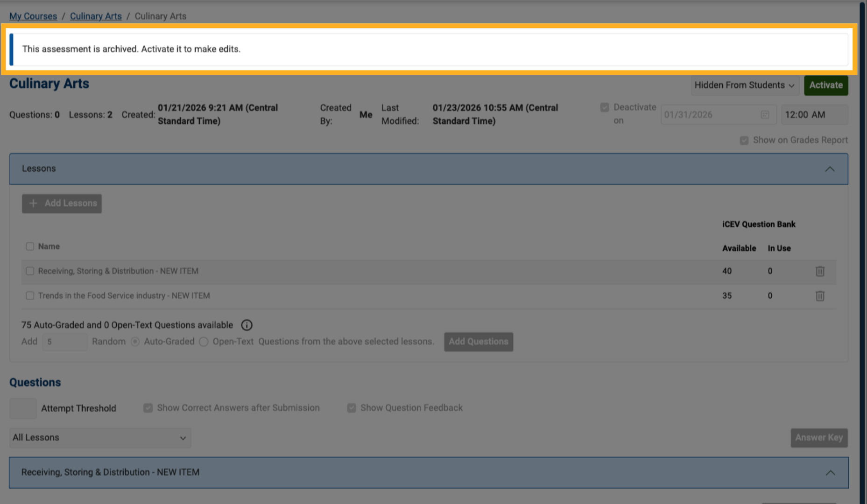Image resolution: width=867 pixels, height=504 pixels.
Task: Delete the Trends in the Food Service lesson
Action: point(820,296)
